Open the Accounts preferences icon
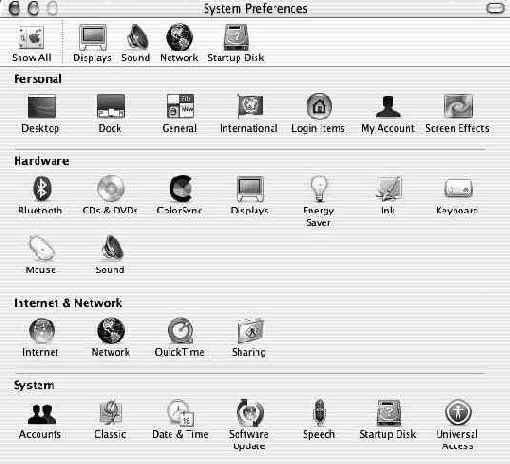Image resolution: width=510 pixels, height=464 pixels. pos(41,414)
